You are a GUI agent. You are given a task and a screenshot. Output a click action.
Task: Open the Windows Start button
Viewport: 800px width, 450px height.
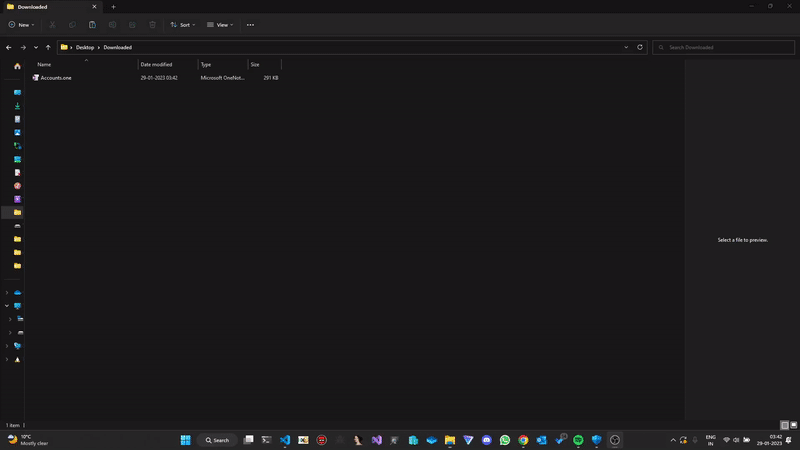[x=186, y=440]
